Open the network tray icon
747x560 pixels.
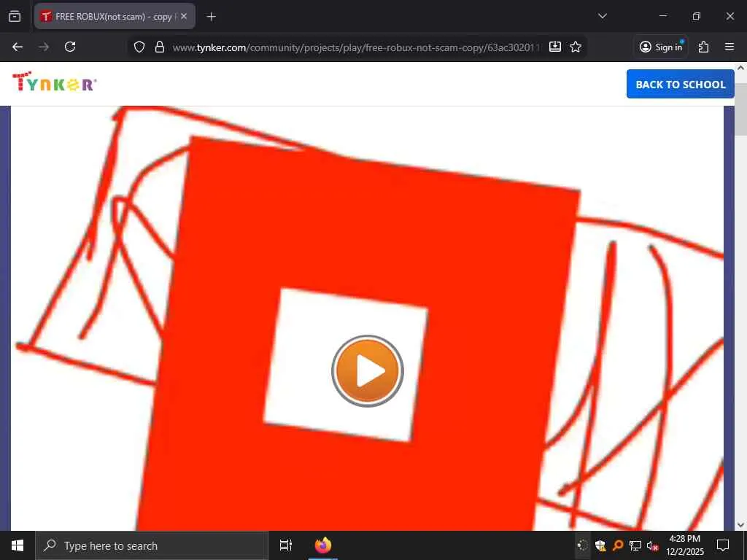[635, 545]
